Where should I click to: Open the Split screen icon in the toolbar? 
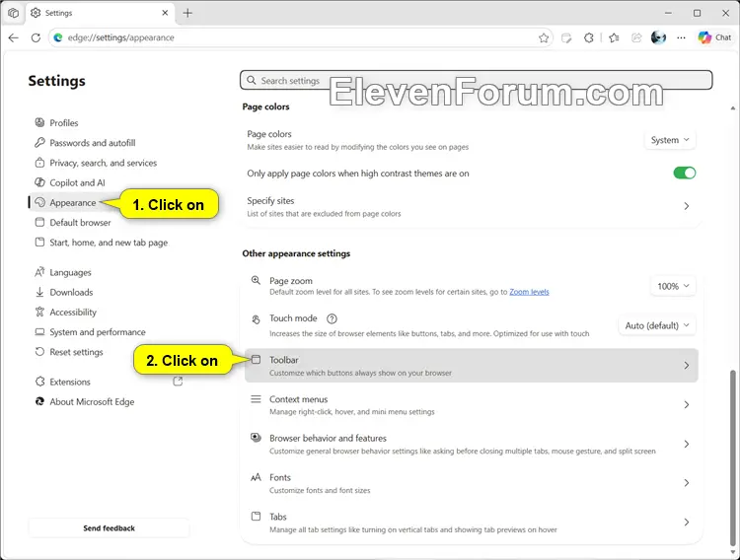(x=566, y=37)
